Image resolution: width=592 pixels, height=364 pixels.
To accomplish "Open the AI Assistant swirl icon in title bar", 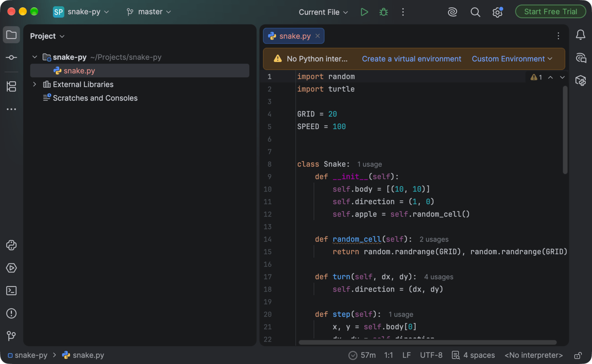I will coord(452,12).
